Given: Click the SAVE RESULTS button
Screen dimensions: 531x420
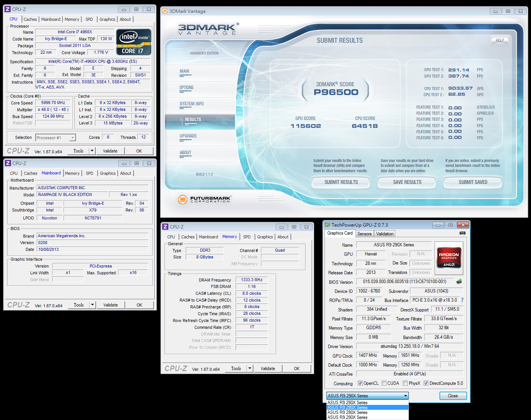Looking at the screenshot, I should 407,182.
